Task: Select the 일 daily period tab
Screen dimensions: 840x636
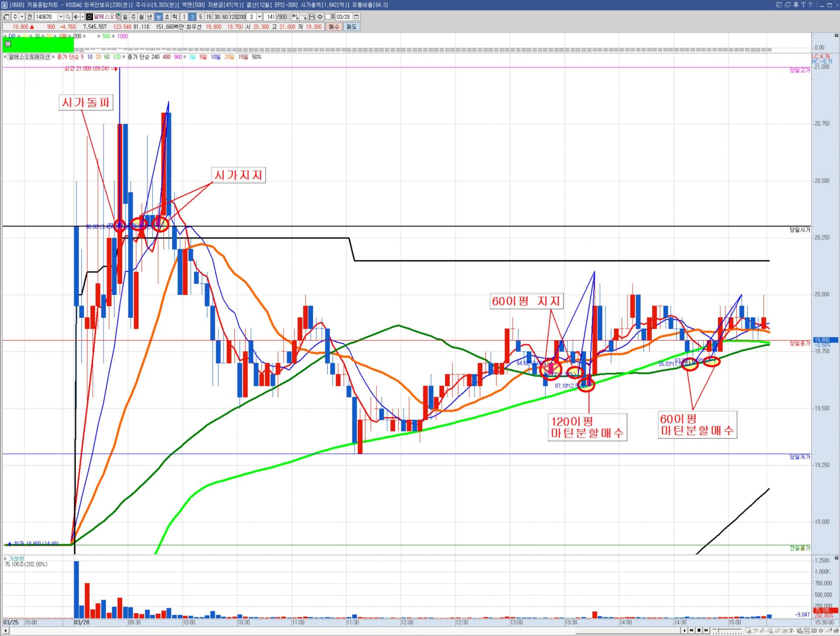Action: click(x=125, y=17)
